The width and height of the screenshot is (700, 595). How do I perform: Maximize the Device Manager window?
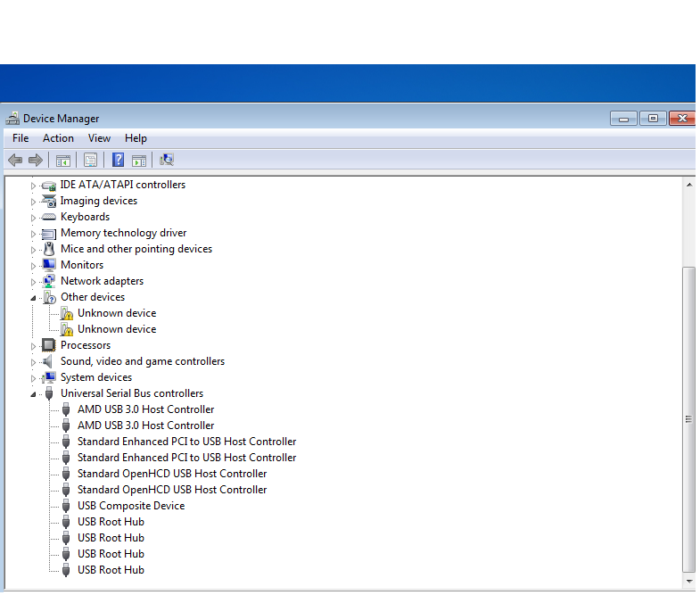click(653, 119)
